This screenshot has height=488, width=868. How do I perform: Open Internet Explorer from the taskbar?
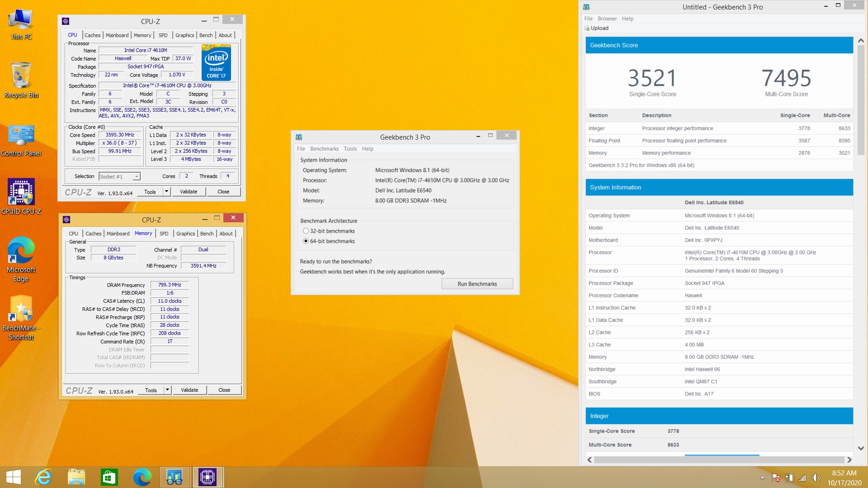[43, 477]
